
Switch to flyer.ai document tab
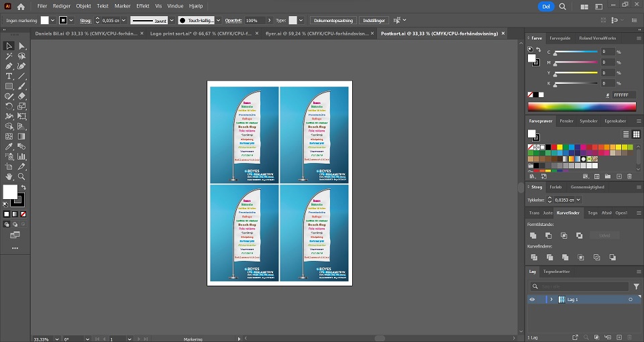coord(316,34)
